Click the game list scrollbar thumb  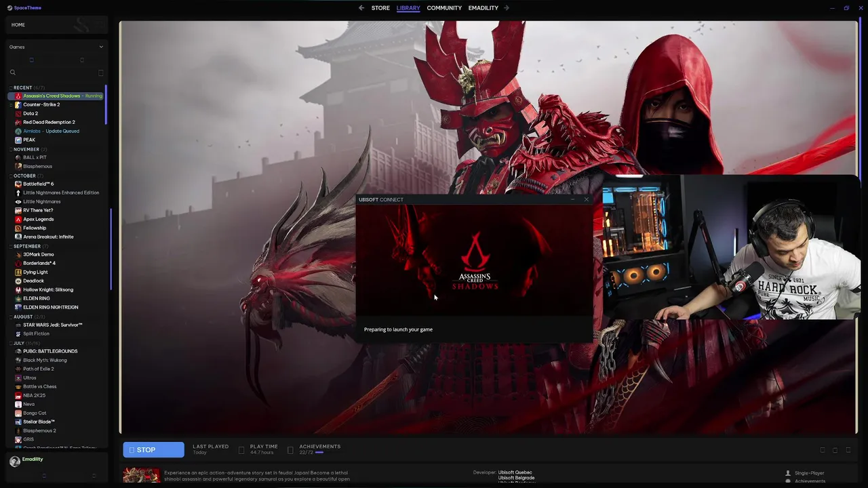[106, 105]
